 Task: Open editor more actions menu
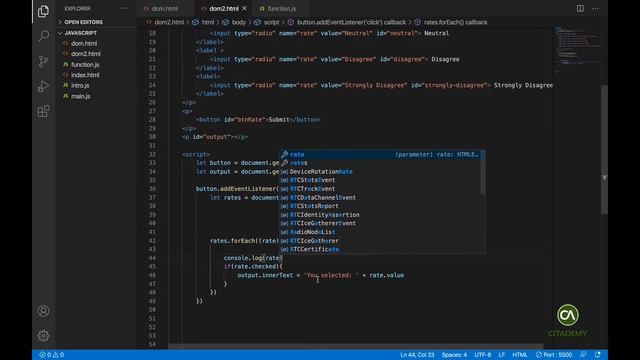pos(596,8)
